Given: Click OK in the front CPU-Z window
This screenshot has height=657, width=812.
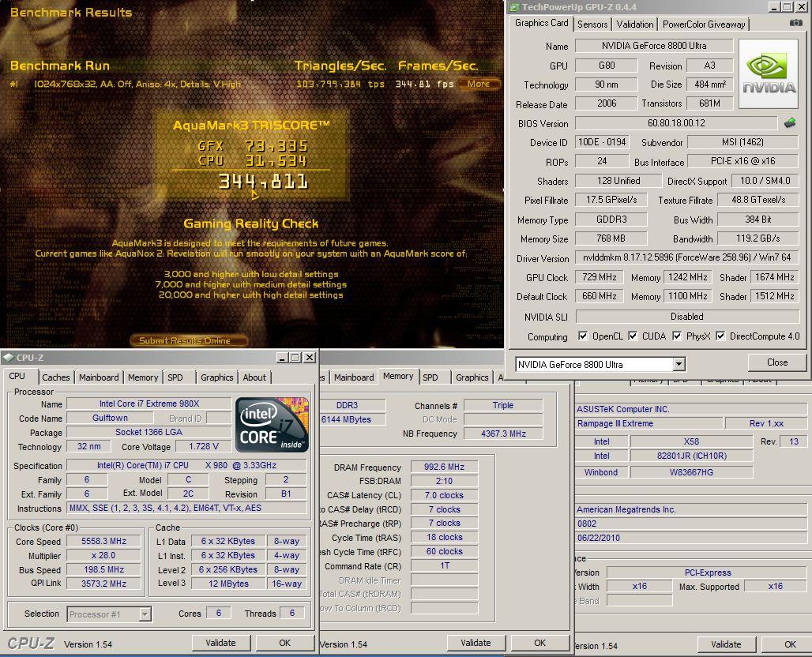Looking at the screenshot, I should coord(285,643).
